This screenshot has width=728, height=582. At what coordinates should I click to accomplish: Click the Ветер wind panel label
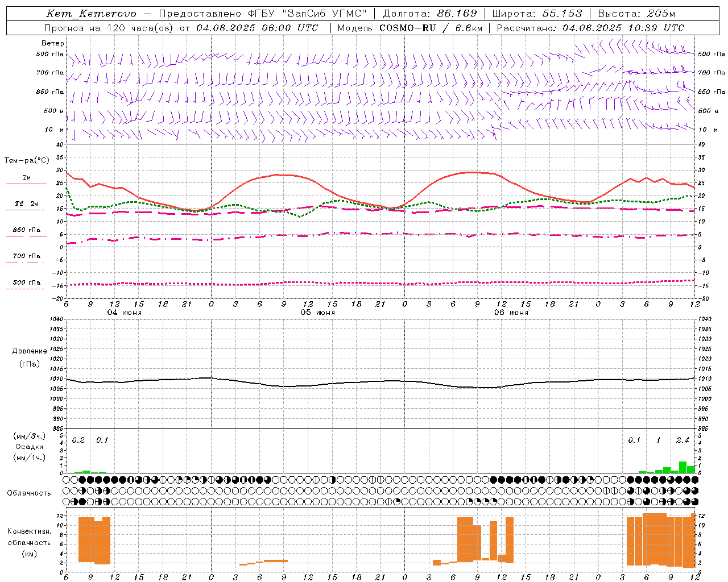(x=53, y=43)
